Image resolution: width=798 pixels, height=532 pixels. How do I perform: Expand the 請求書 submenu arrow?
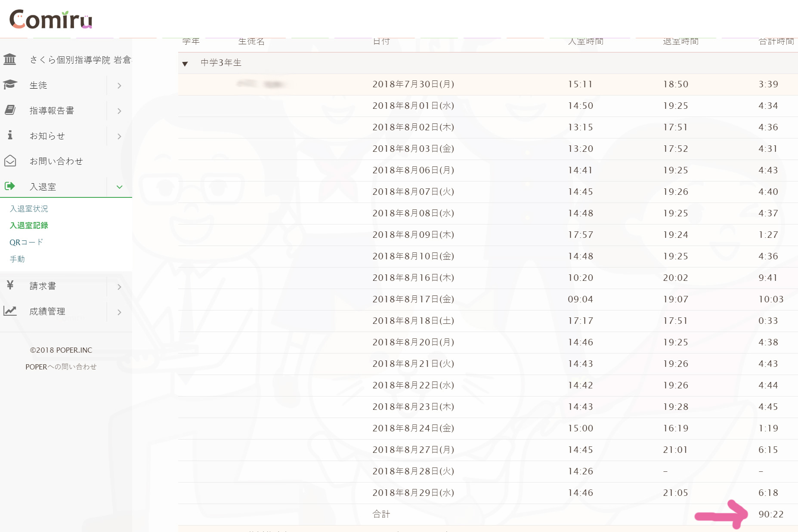point(120,286)
